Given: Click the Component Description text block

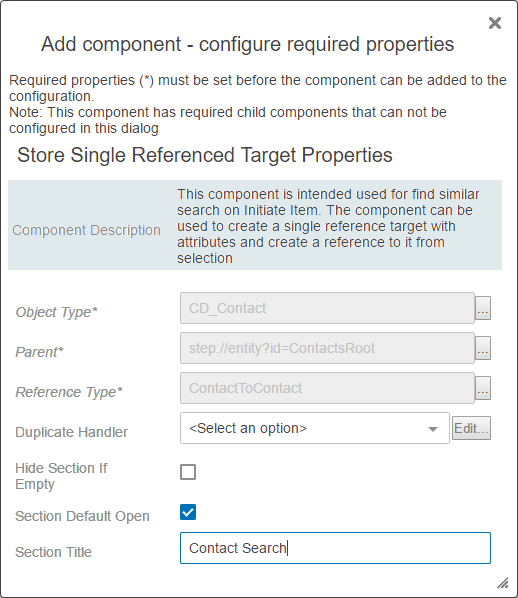Looking at the screenshot, I should click(x=328, y=227).
